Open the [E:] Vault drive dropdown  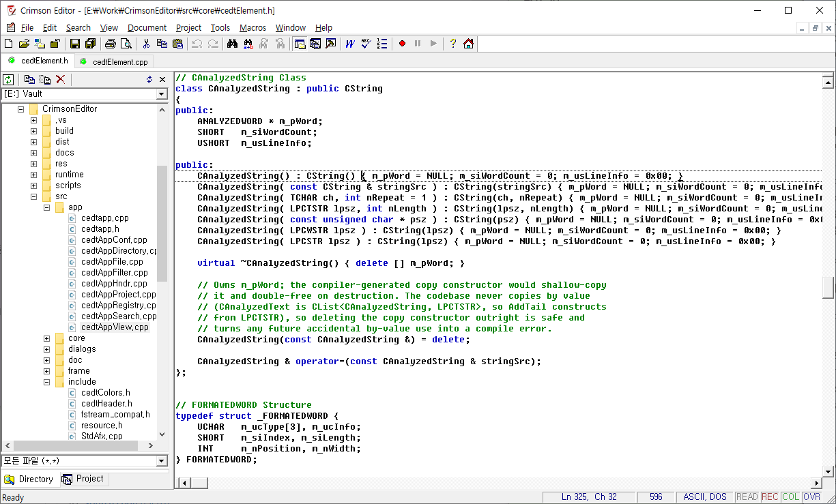point(162,94)
